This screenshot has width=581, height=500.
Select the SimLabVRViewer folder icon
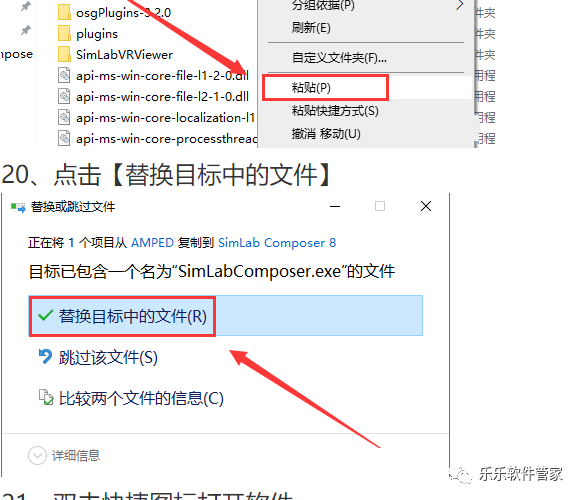coord(64,54)
